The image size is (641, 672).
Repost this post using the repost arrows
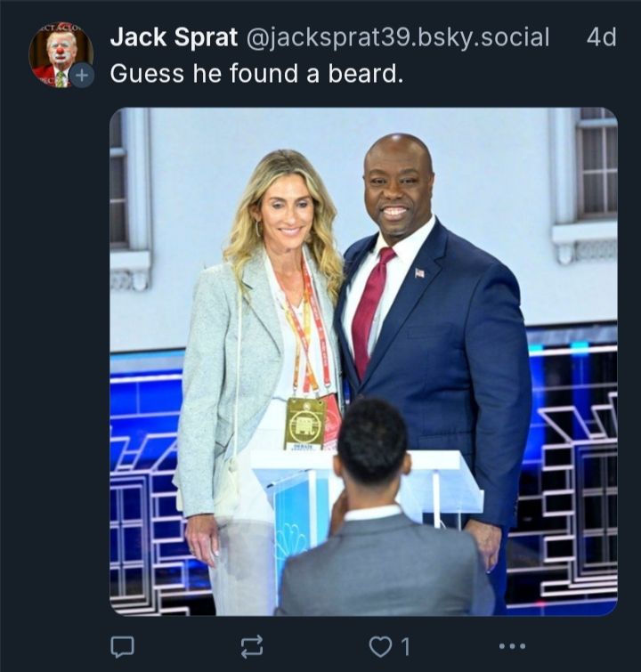coord(251,646)
